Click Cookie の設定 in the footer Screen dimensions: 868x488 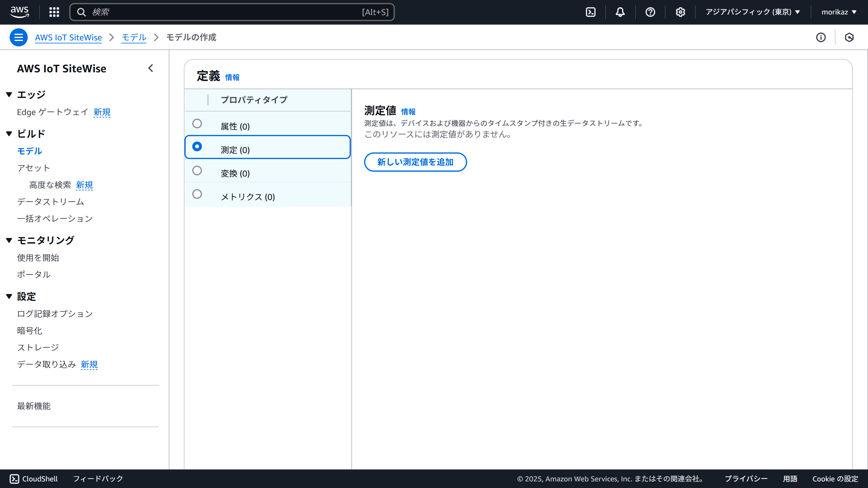[835, 479]
